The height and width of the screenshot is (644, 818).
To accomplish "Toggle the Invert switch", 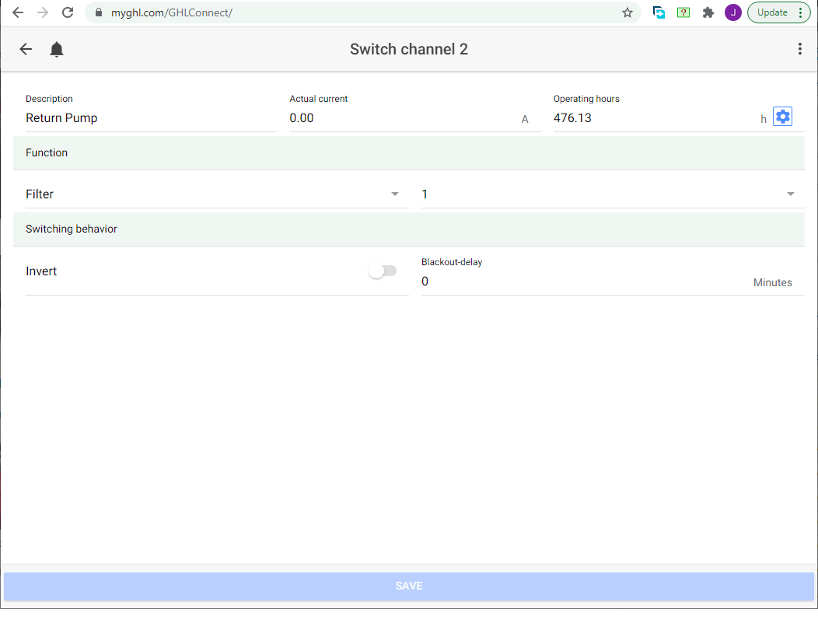I will point(383,271).
